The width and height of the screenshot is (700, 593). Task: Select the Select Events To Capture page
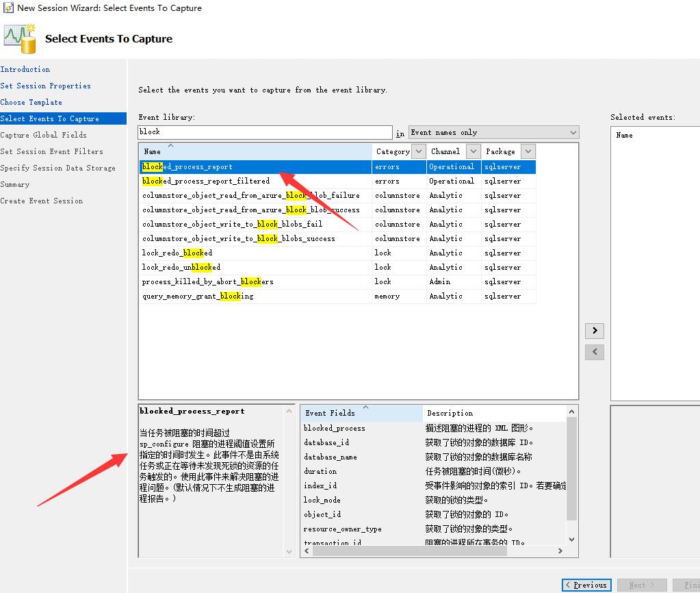(63, 118)
